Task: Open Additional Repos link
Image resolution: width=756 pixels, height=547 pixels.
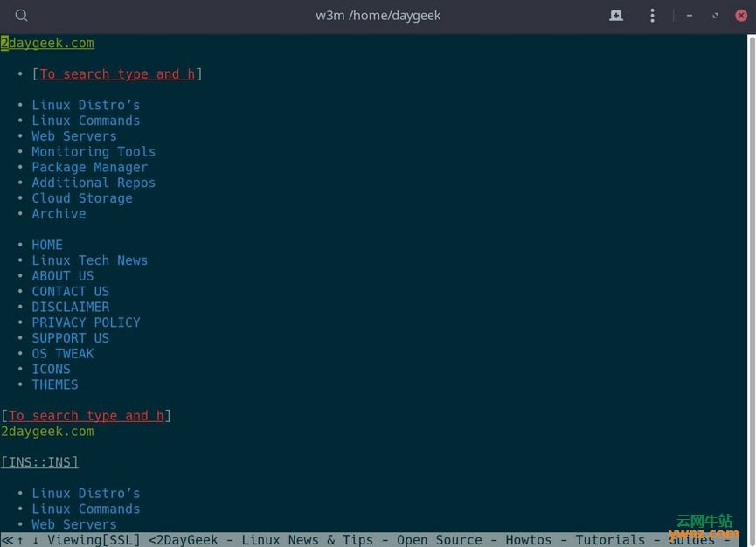Action: (x=94, y=183)
